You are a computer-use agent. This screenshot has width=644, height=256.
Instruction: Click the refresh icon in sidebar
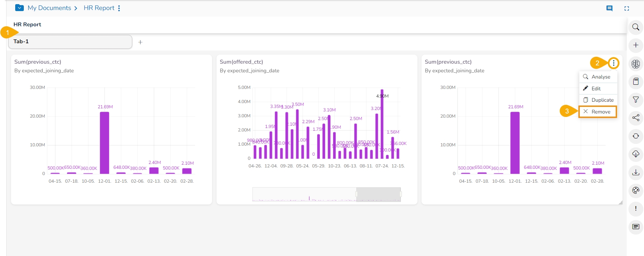pos(636,136)
